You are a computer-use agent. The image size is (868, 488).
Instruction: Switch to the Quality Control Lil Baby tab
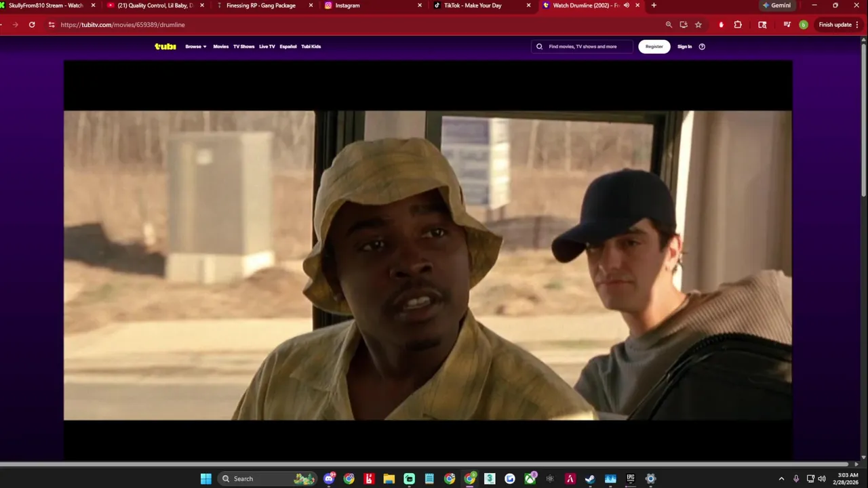(155, 5)
